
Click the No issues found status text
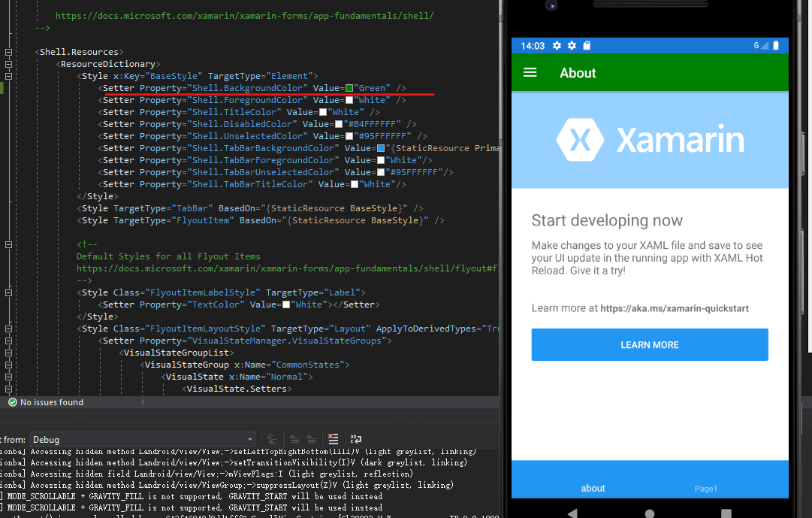[52, 402]
